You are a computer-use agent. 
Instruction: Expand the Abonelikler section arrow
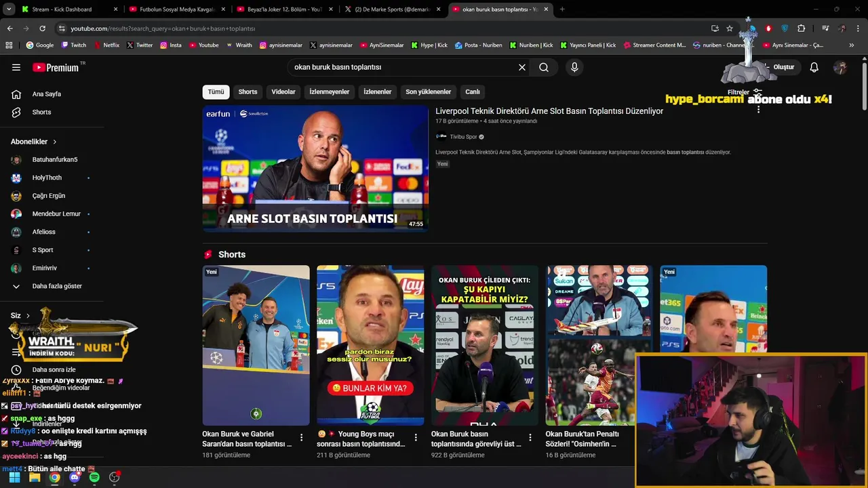(x=55, y=142)
